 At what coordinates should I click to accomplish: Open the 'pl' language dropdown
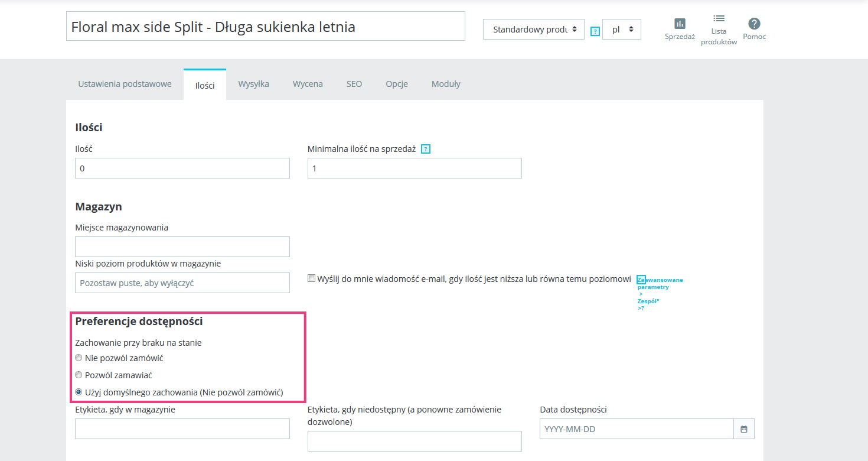tap(621, 30)
